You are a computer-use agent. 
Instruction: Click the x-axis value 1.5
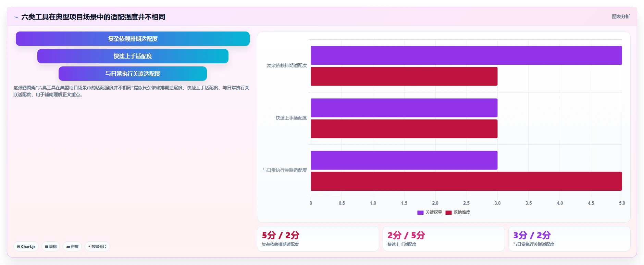coord(404,203)
